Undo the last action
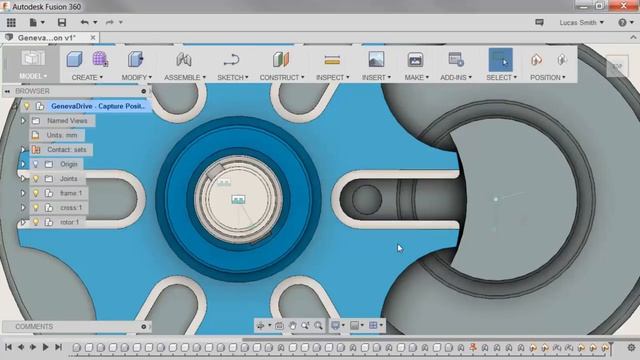The height and width of the screenshot is (360, 640). (84, 22)
